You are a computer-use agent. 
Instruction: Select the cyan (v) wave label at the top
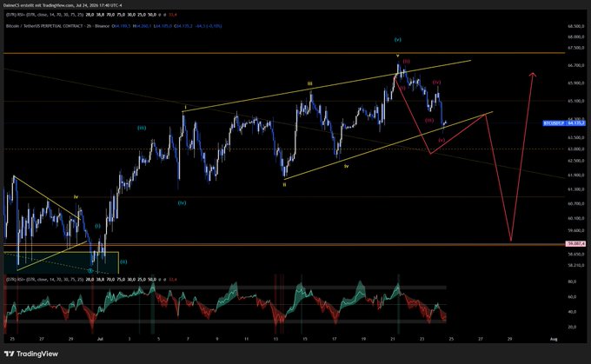pyautogui.click(x=398, y=40)
